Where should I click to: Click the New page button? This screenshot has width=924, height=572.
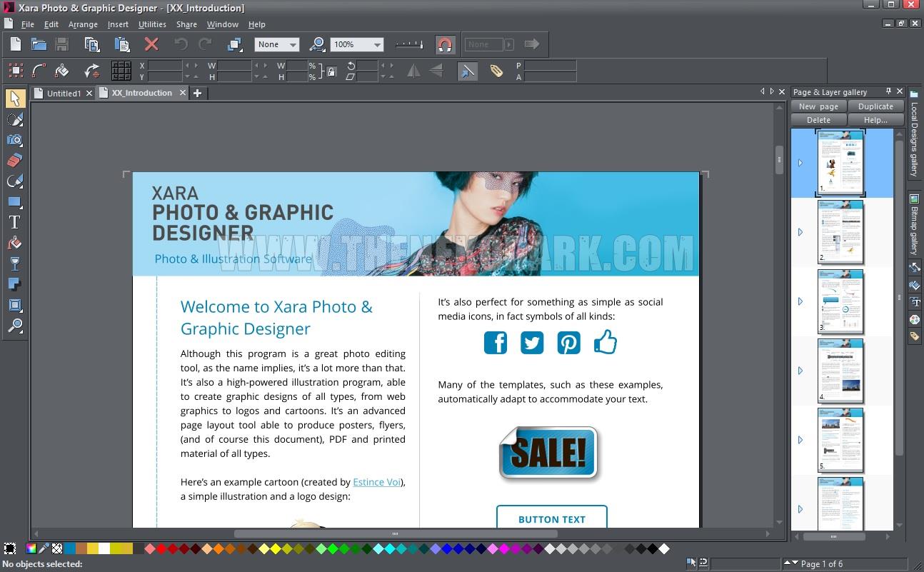818,106
